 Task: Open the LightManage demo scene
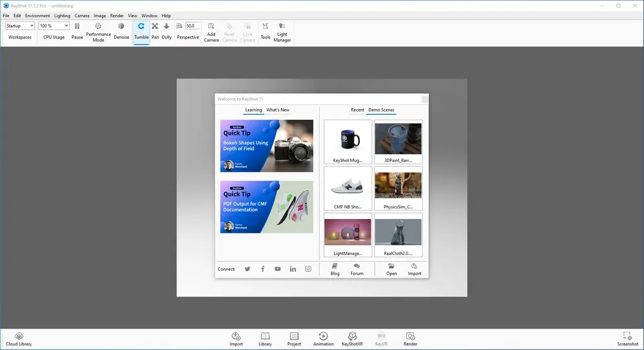348,235
